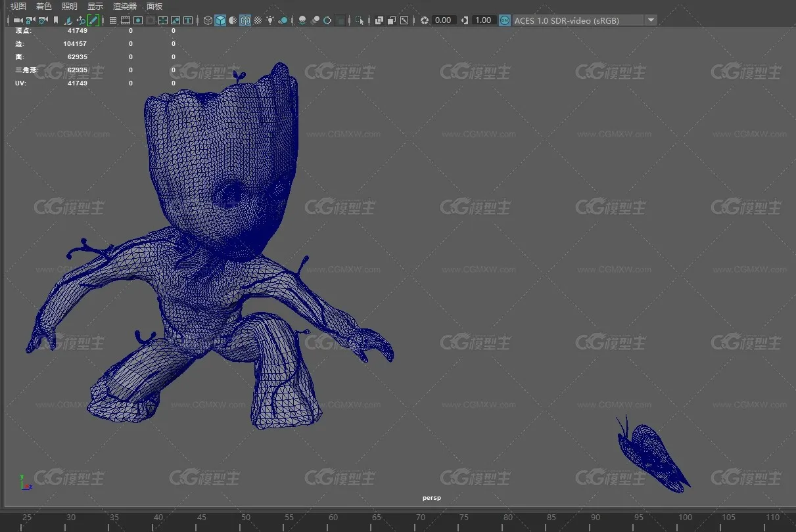This screenshot has width=796, height=532.
Task: Click the 边 count 104157
Action: [75, 43]
